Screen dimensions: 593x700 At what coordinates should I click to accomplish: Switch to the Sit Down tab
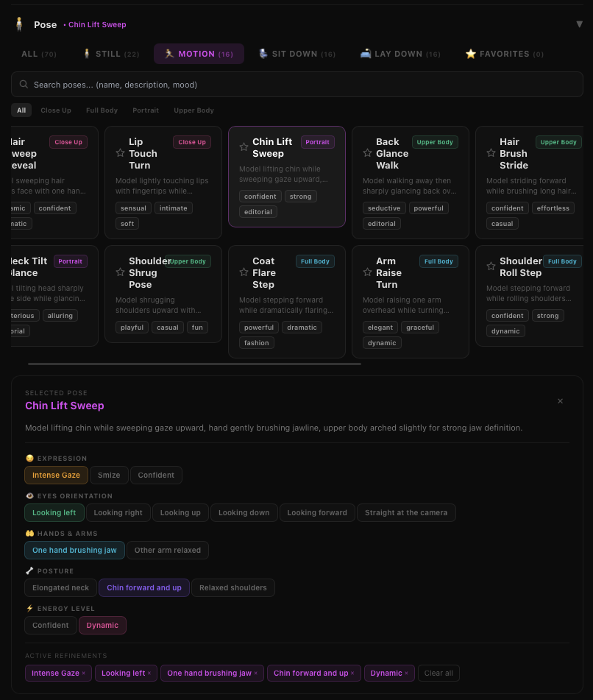297,54
